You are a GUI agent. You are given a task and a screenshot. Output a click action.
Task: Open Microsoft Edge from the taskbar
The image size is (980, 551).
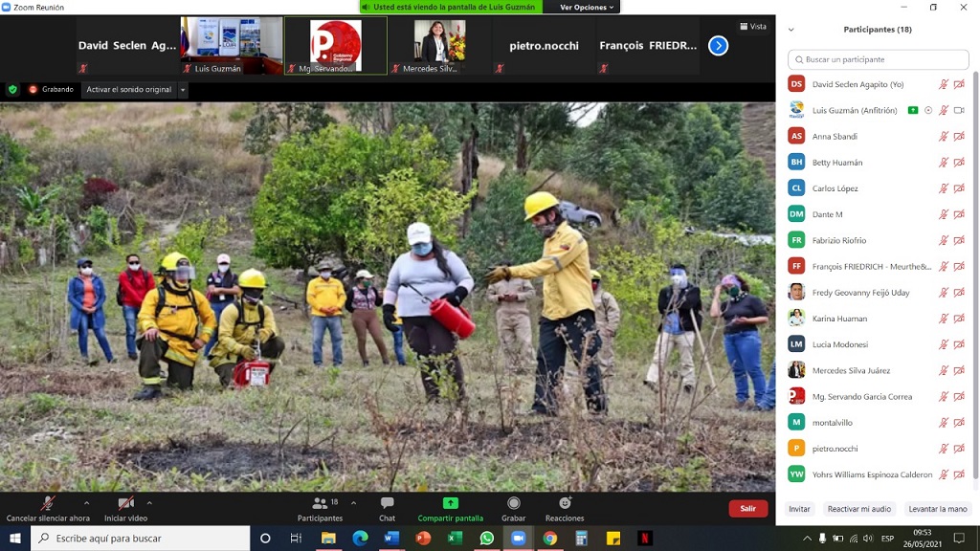[x=360, y=538]
